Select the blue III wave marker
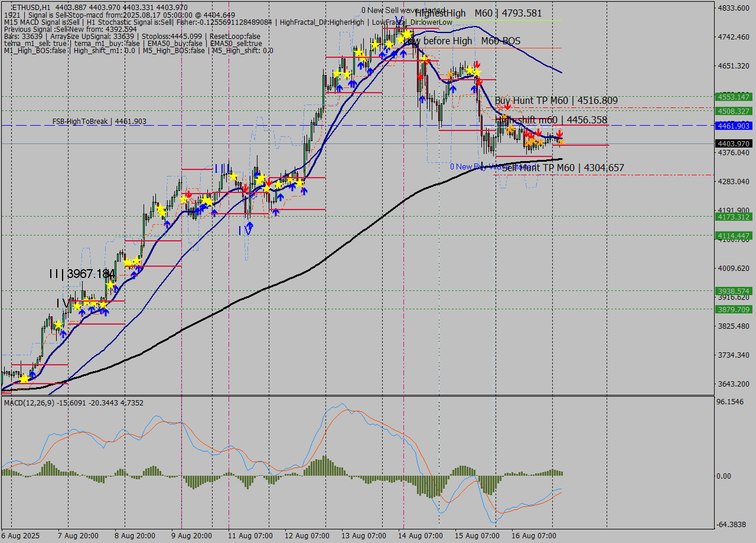756x543 pixels. point(222,168)
